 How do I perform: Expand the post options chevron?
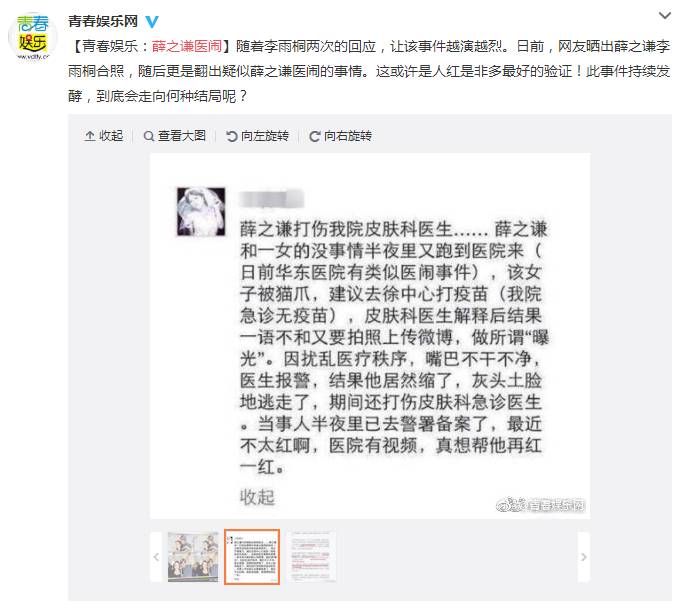[x=664, y=16]
